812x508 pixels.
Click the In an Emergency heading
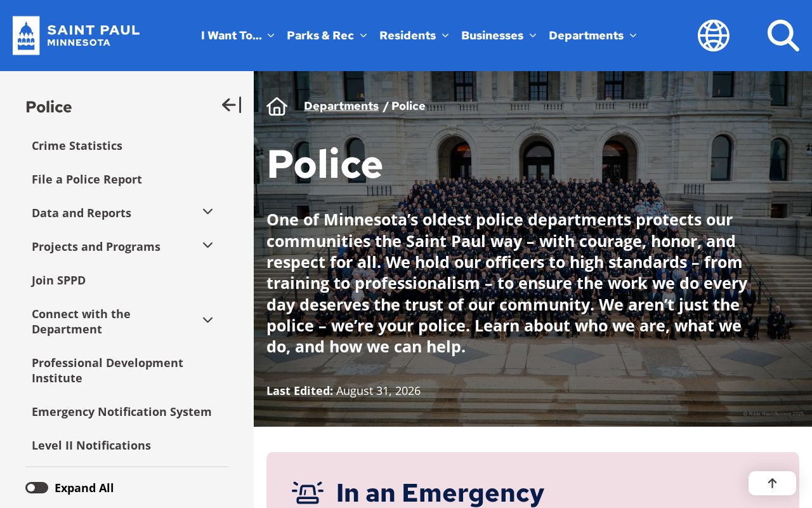pyautogui.click(x=440, y=493)
